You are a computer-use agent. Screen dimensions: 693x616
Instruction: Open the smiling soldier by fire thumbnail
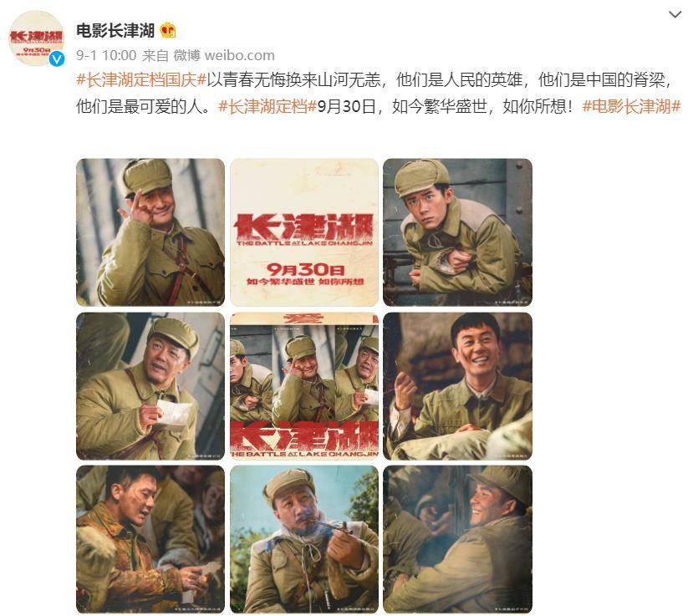pyautogui.click(x=457, y=539)
